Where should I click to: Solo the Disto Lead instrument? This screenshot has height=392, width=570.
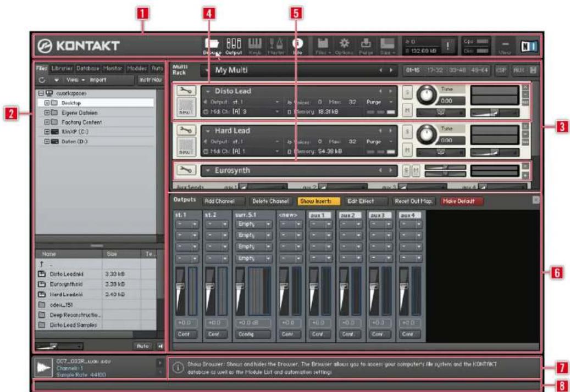407,93
